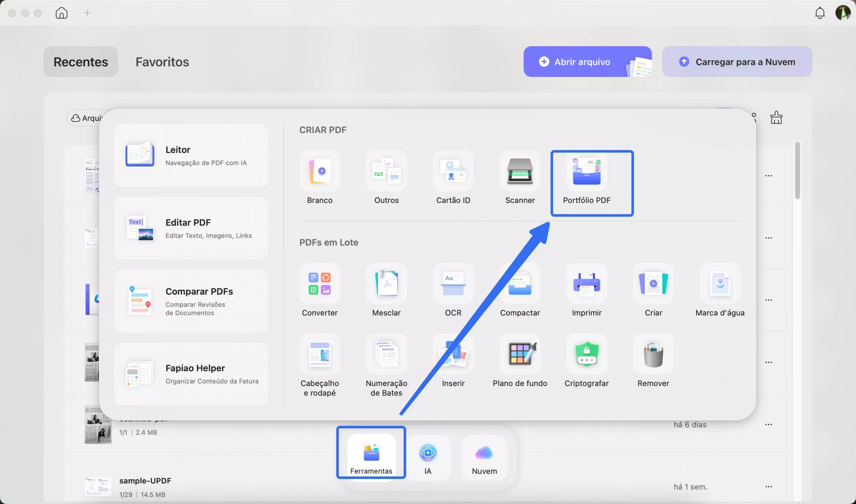Viewport: 856px width, 504px height.
Task: Click the Scanner icon under Criar PDF
Action: [x=520, y=171]
